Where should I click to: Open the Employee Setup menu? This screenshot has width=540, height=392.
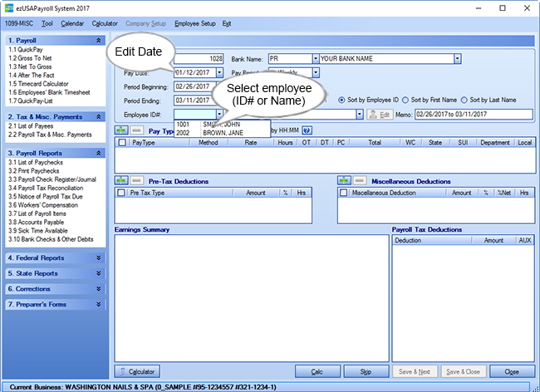(x=194, y=23)
